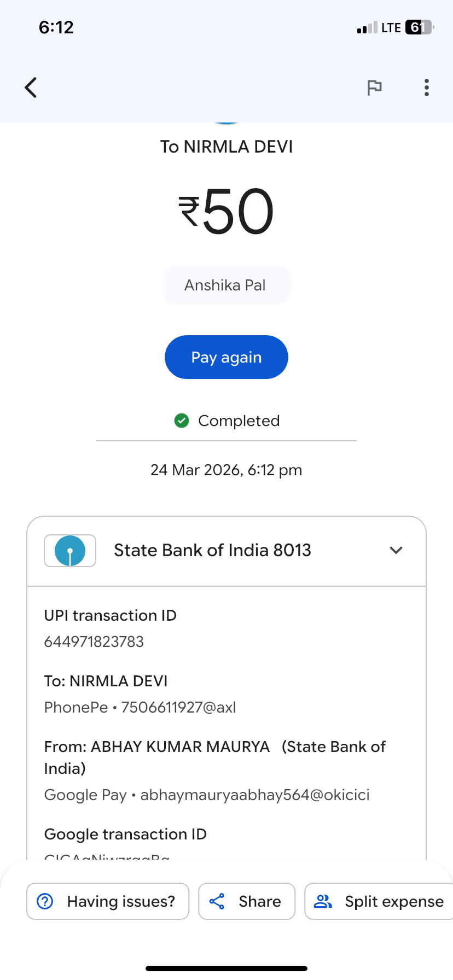453x980 pixels.
Task: Tap the UPI transaction ID number
Action: coord(94,641)
